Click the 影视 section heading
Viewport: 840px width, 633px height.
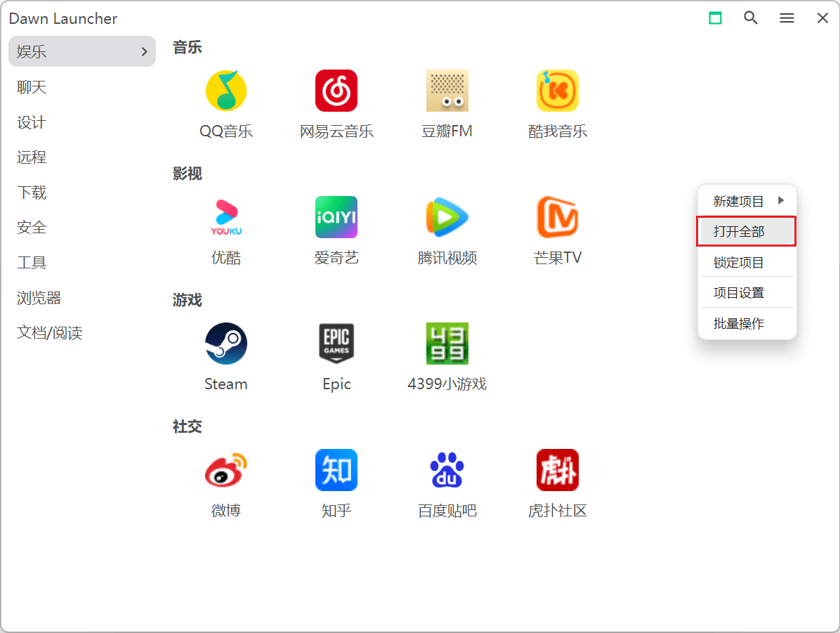click(188, 174)
